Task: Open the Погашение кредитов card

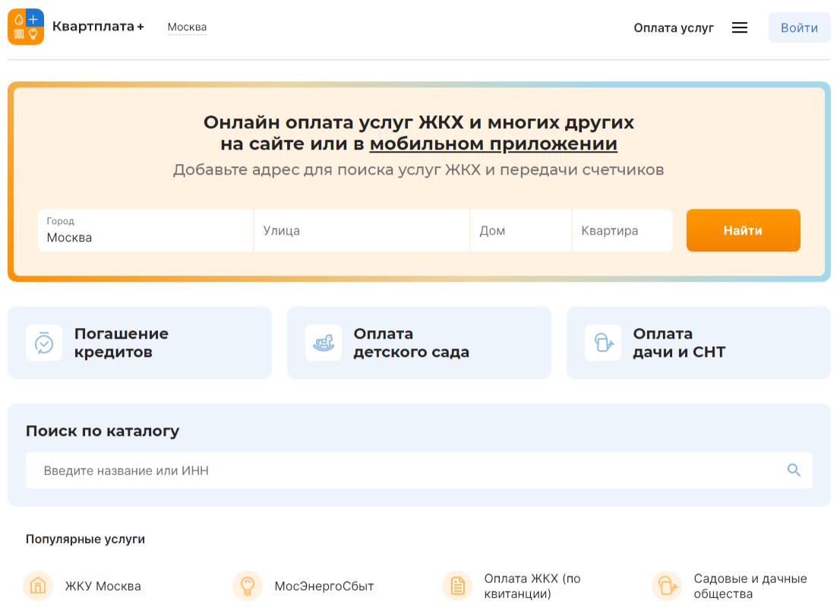Action: (140, 343)
